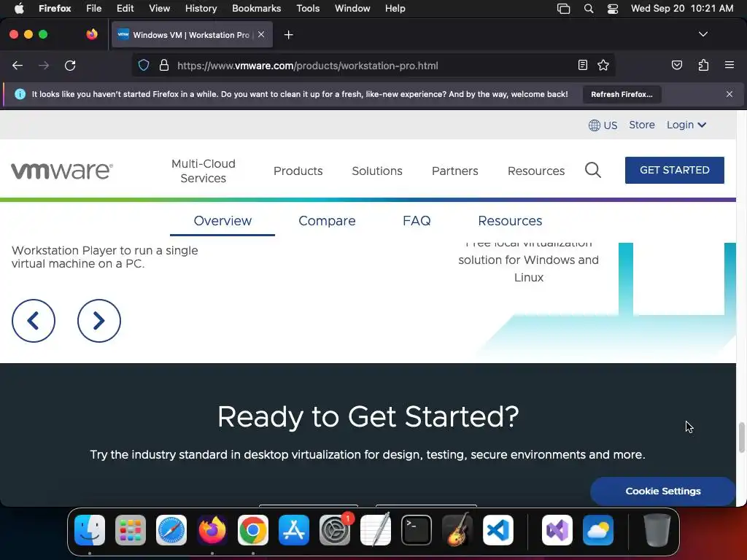Click the Firefox View icon in tab bar

tap(92, 34)
